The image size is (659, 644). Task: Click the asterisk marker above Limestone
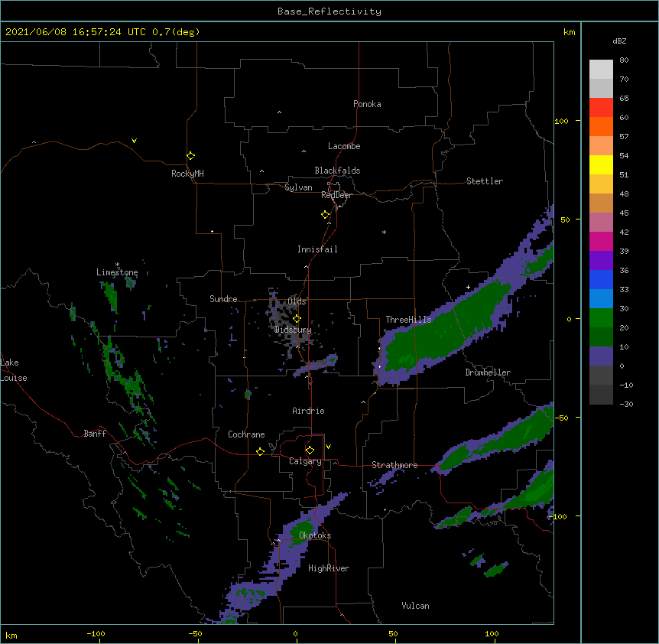tap(117, 265)
